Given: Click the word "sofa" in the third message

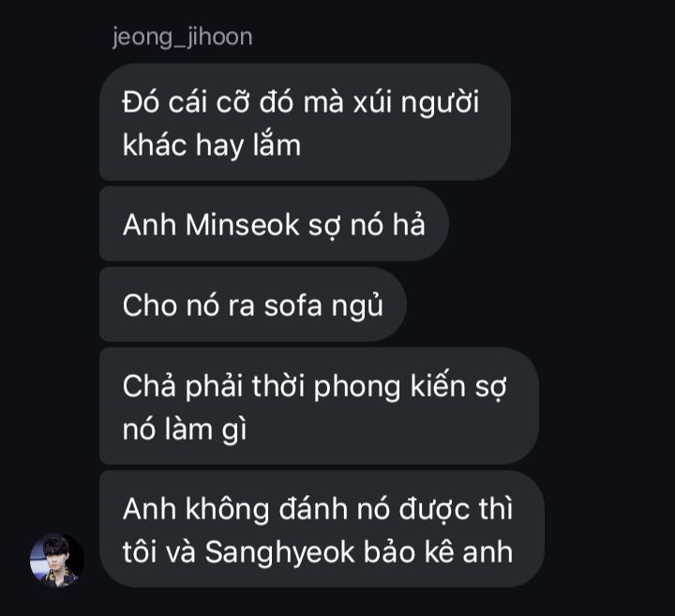Looking at the screenshot, I should point(293,306).
